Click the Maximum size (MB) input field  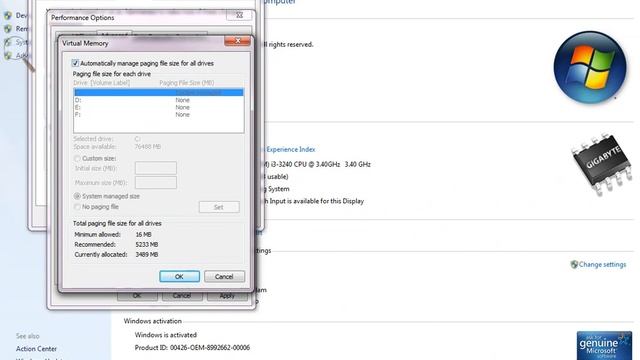pyautogui.click(x=156, y=182)
